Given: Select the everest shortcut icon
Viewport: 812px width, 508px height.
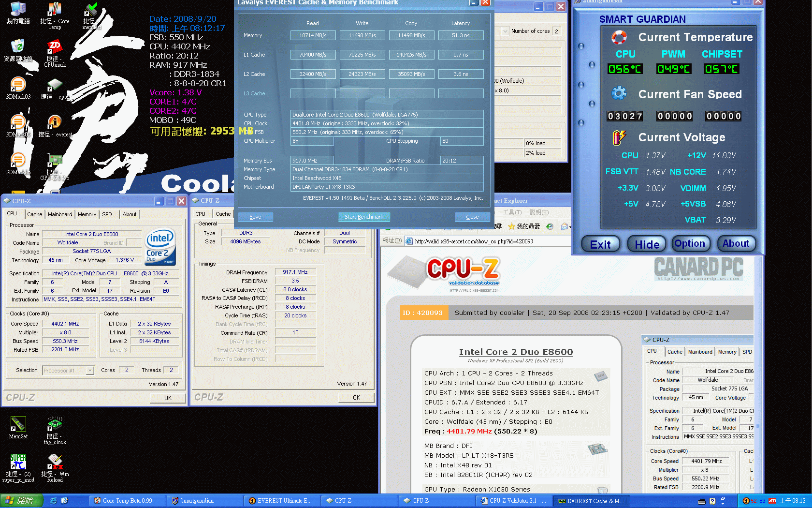Looking at the screenshot, I should tap(55, 126).
